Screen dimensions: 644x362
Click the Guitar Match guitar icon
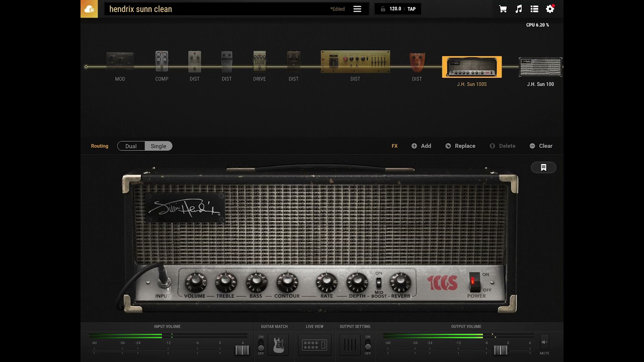coord(278,345)
